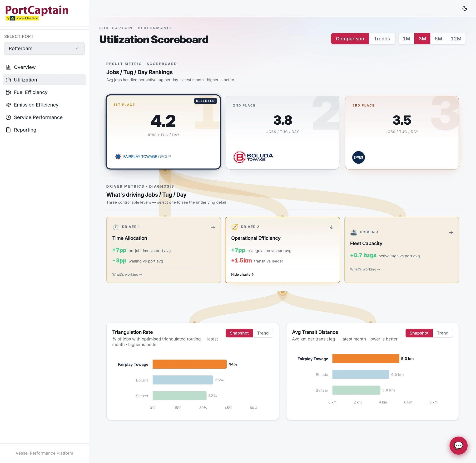The width and height of the screenshot is (476, 463).
Task: Open the Reporting page
Action: coord(44,130)
